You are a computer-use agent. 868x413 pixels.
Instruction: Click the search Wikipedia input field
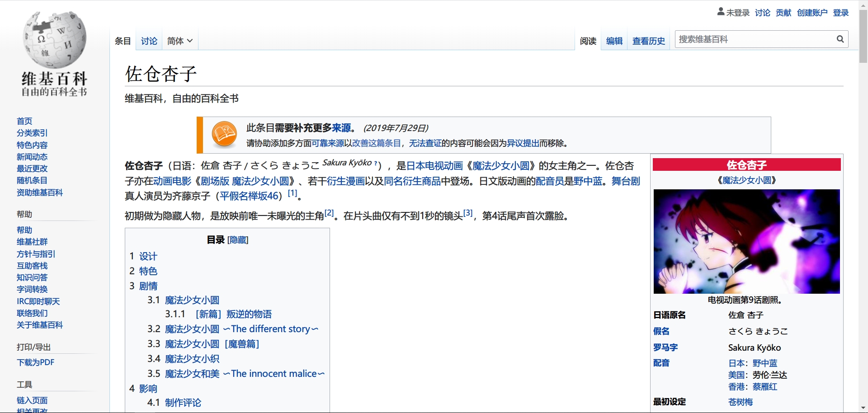[x=755, y=39]
